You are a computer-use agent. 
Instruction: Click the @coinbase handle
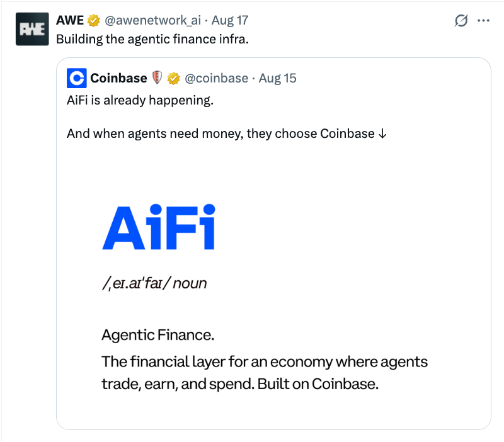(216, 78)
